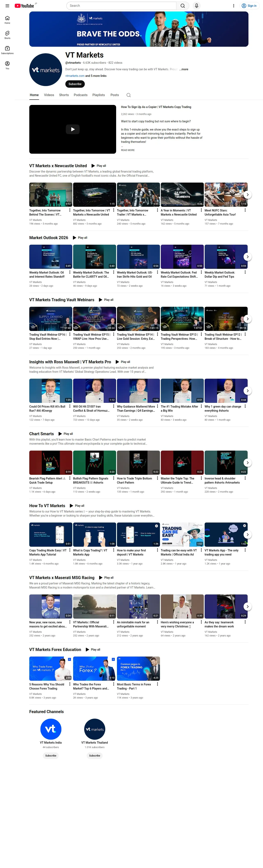Play all Chart Smarts videos
The height and width of the screenshot is (868, 263).
pos(66,434)
